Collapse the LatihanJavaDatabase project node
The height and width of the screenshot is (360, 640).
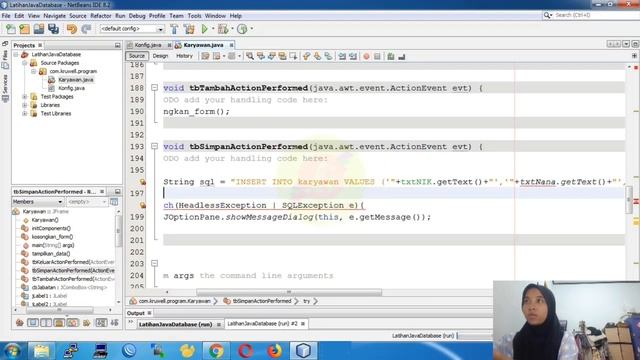(16, 54)
